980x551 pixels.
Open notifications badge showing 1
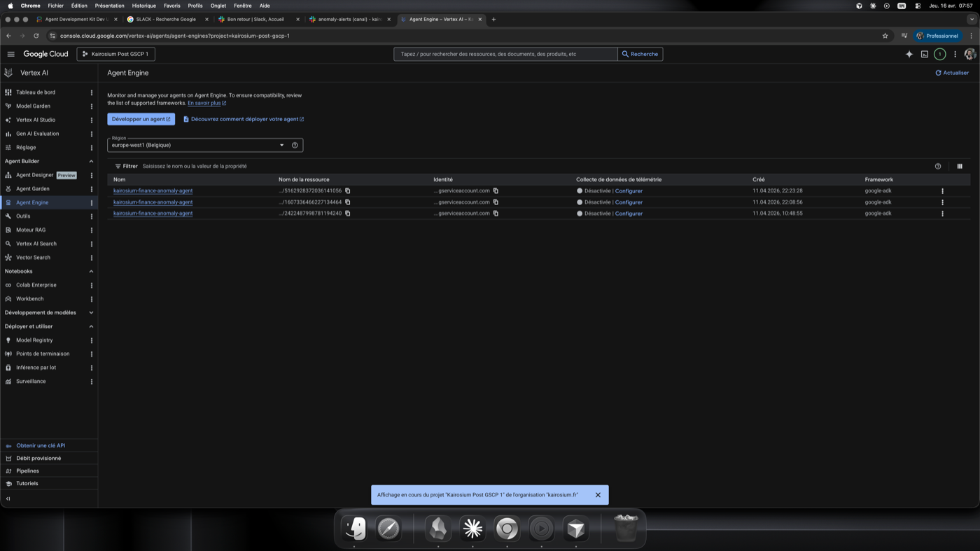click(x=940, y=54)
